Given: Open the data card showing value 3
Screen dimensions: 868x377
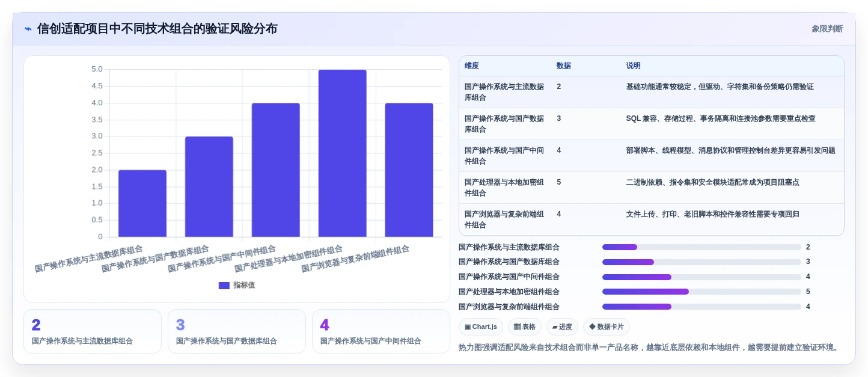Looking at the screenshot, I should tap(237, 331).
